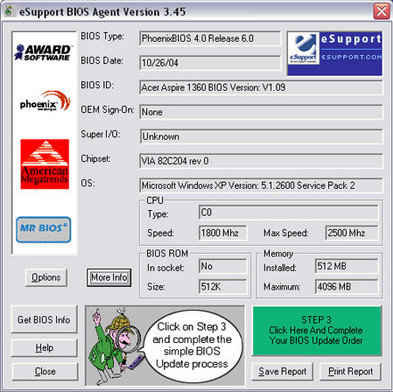Click Get BIOS Info
The image size is (393, 392).
(44, 319)
